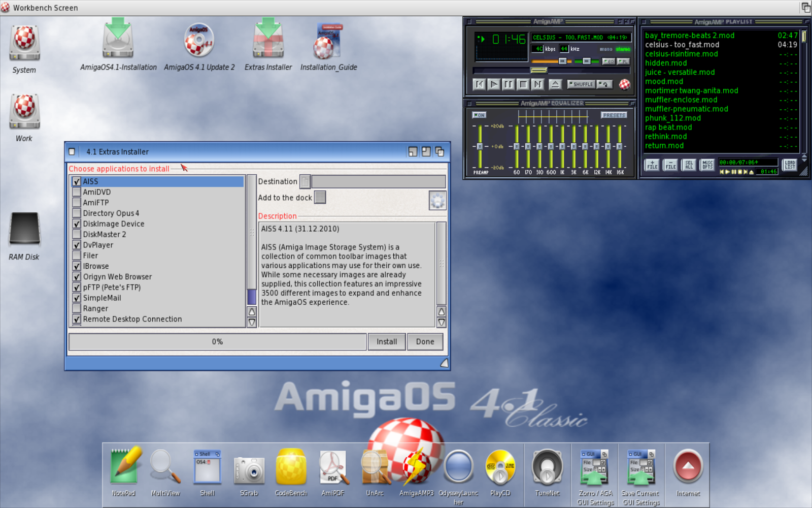Open the Installation_Guide document icon

[328, 41]
